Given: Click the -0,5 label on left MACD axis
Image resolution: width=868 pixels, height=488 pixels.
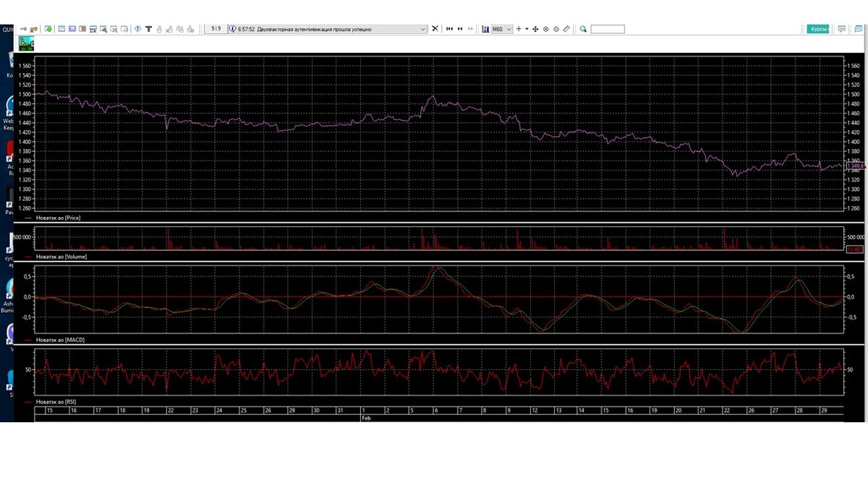Looking at the screenshot, I should pos(26,317).
